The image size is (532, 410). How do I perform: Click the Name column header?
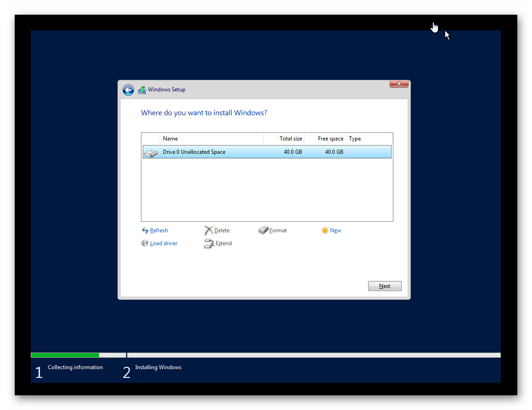pos(211,139)
